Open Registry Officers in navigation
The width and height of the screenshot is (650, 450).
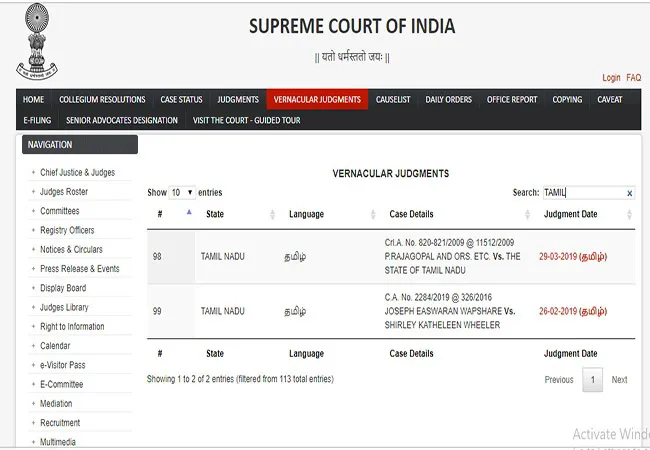[x=67, y=230]
